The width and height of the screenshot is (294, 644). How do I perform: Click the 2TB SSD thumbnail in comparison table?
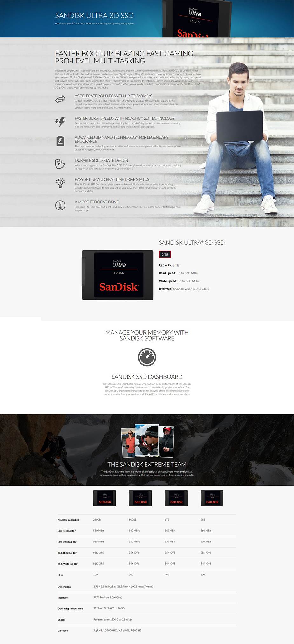pyautogui.click(x=212, y=498)
